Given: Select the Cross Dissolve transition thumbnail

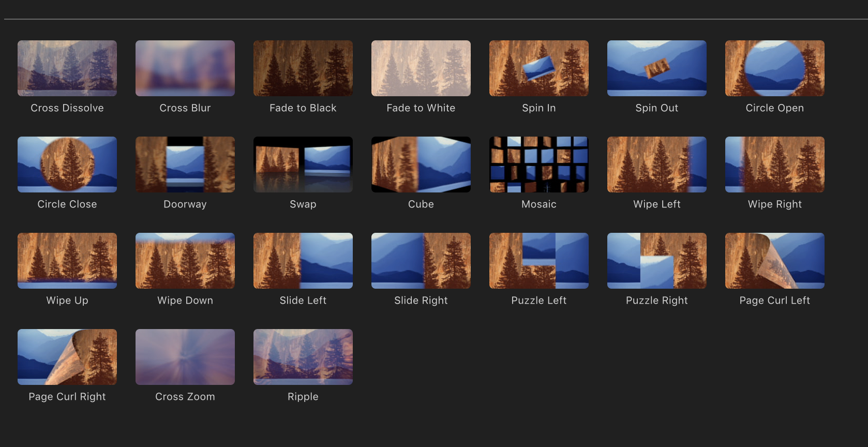Looking at the screenshot, I should (67, 68).
